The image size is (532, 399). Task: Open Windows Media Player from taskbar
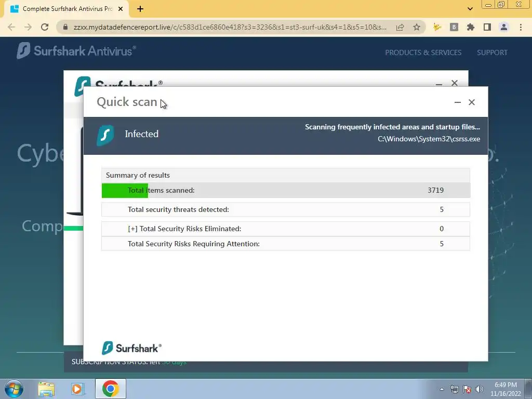coord(78,389)
